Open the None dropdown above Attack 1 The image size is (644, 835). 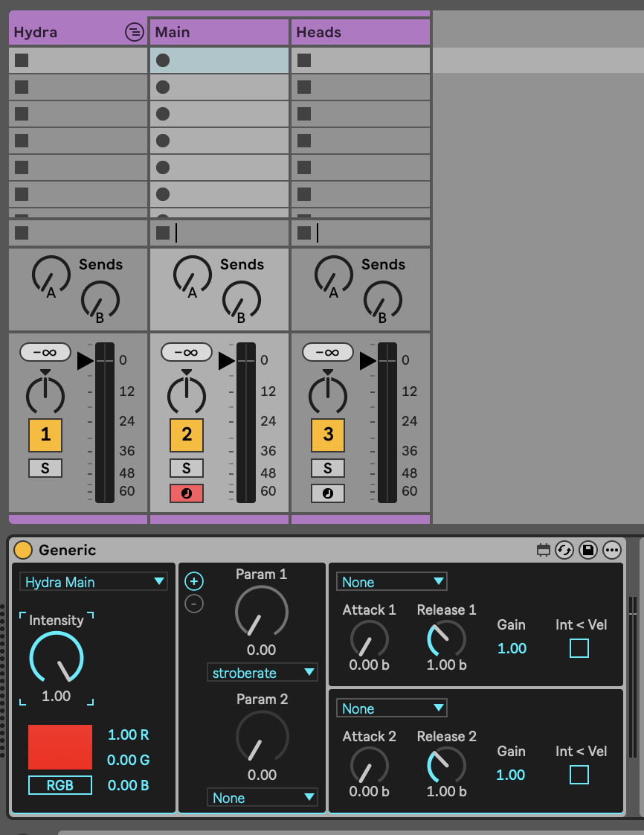[x=391, y=582]
